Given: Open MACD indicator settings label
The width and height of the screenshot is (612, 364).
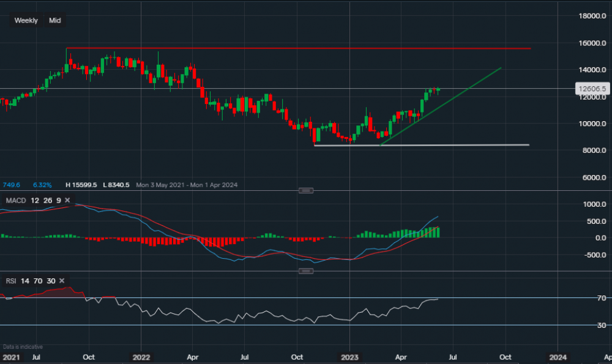Looking at the screenshot, I should pyautogui.click(x=15, y=201).
